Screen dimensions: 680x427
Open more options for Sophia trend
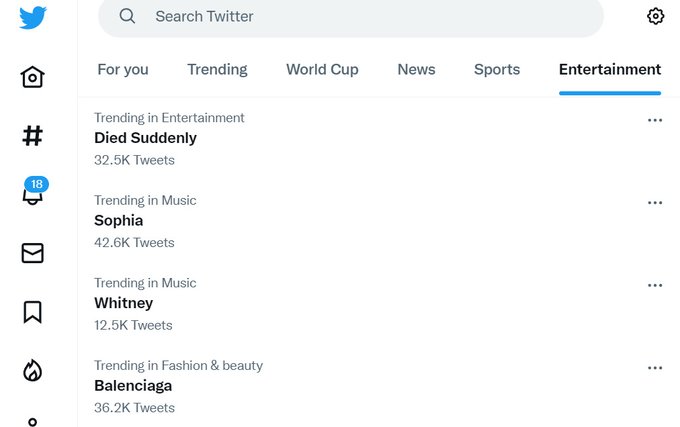click(x=655, y=202)
